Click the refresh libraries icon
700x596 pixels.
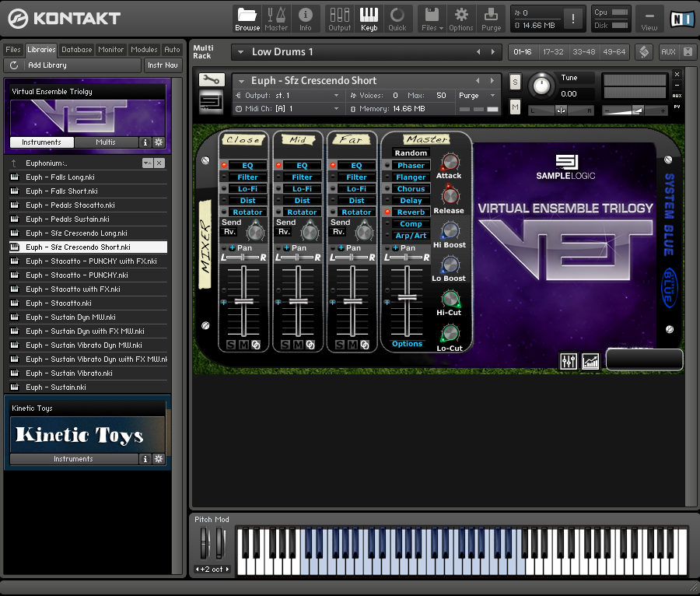coord(14,65)
